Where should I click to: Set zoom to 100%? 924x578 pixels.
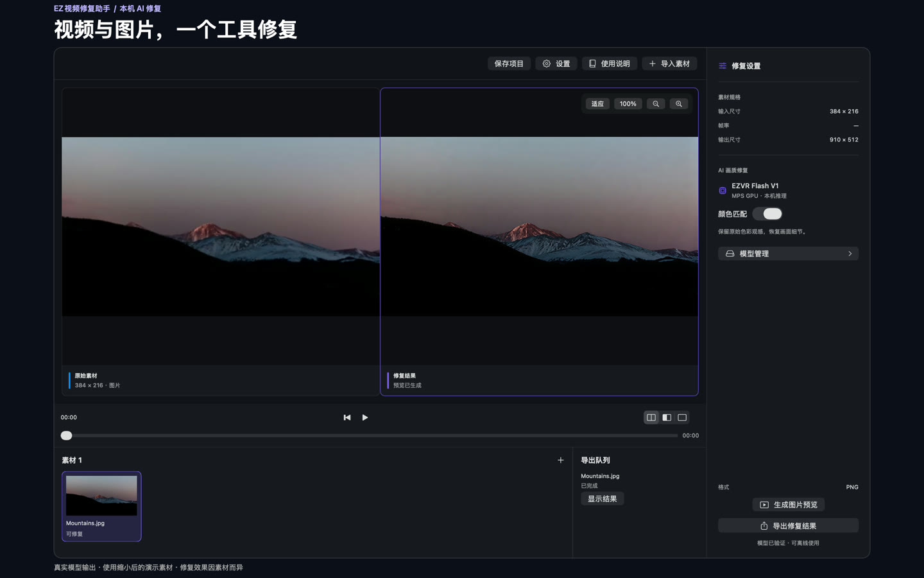[628, 104]
